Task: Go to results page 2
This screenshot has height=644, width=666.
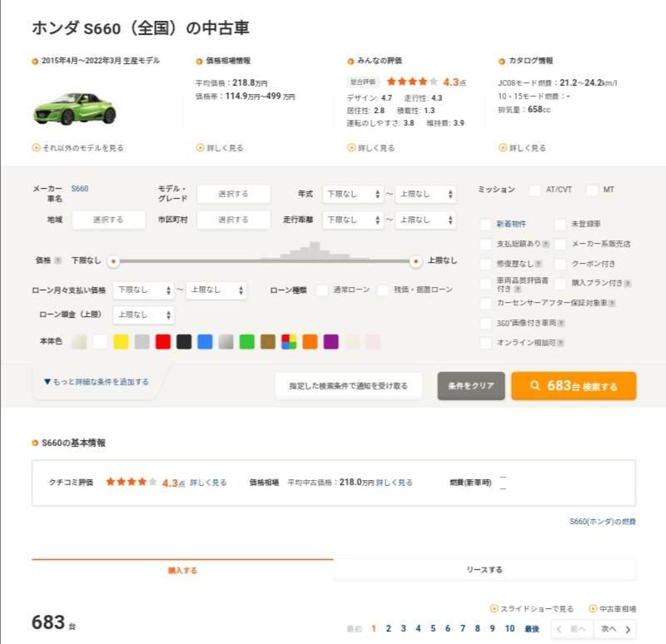Action: coord(388,628)
